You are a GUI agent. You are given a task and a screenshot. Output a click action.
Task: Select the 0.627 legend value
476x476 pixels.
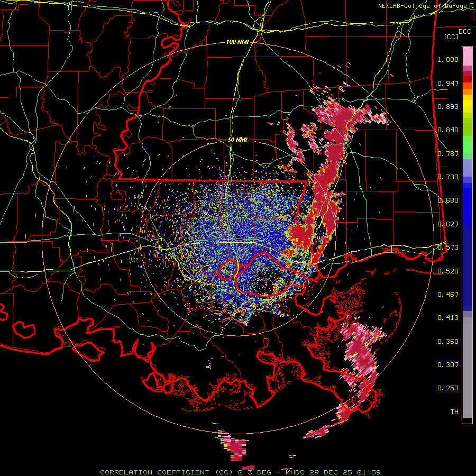(x=448, y=224)
